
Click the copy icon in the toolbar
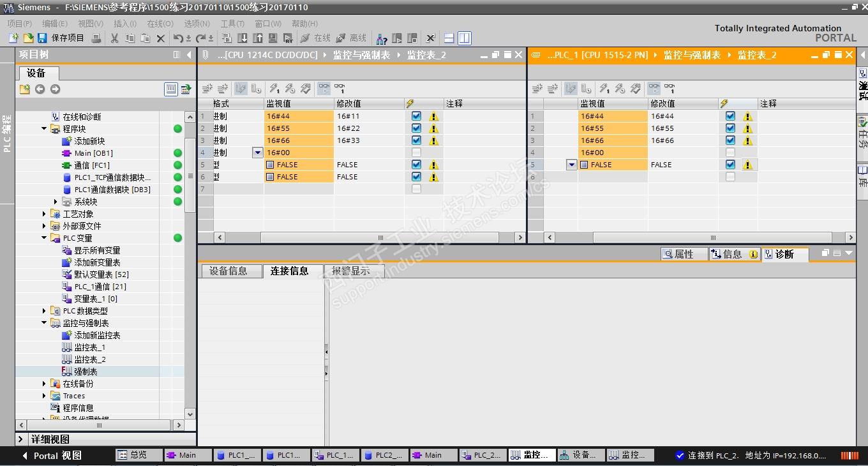130,38
